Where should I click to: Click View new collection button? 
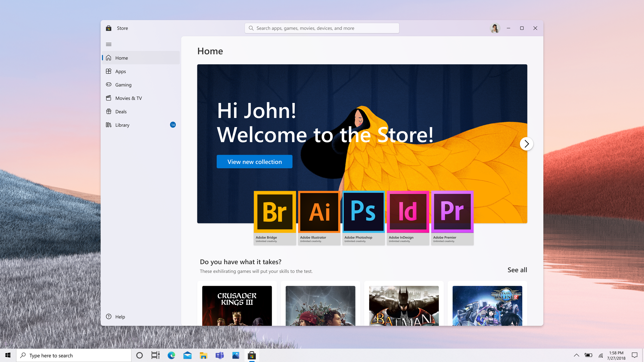(x=254, y=162)
